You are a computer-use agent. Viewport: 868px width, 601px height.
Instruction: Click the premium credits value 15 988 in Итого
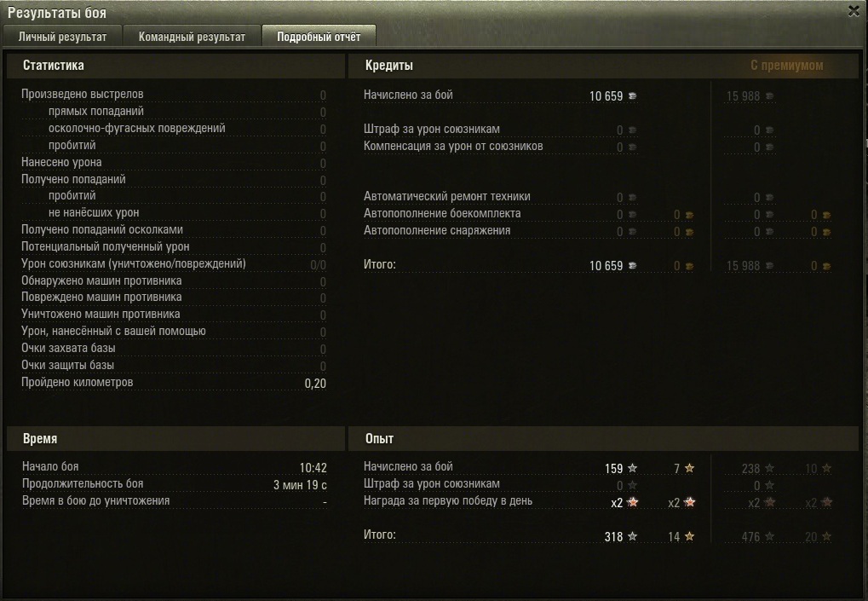[743, 266]
